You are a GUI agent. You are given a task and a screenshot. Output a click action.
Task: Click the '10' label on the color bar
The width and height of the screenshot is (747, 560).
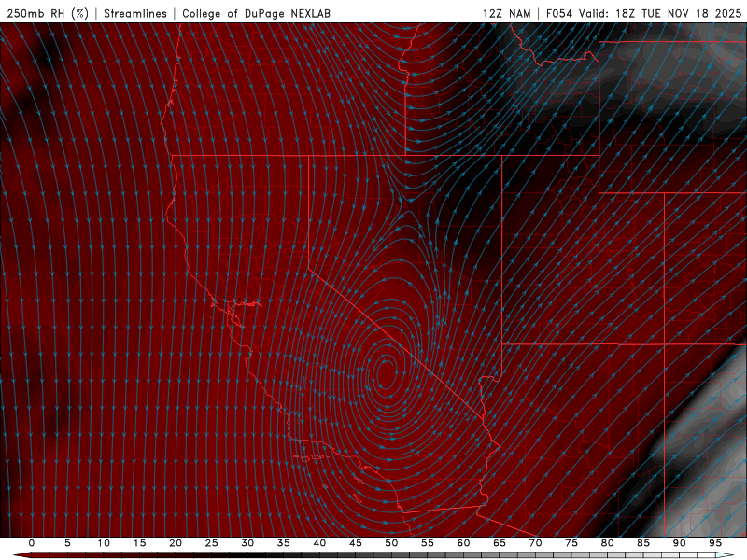104,543
